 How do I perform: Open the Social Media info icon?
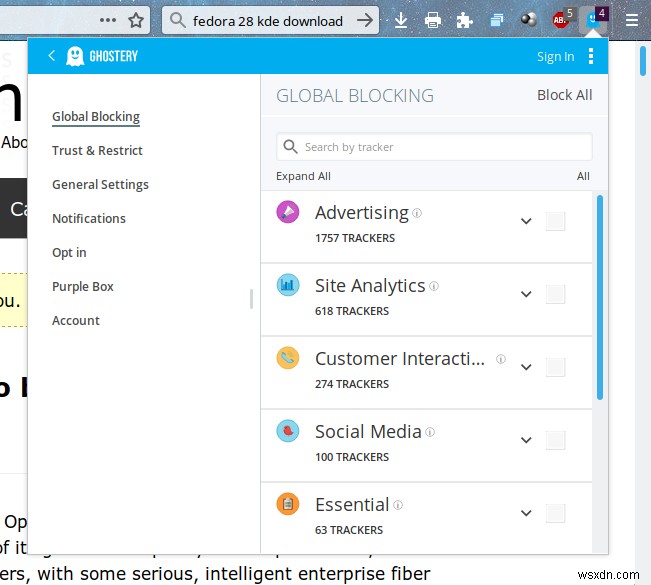tap(430, 432)
